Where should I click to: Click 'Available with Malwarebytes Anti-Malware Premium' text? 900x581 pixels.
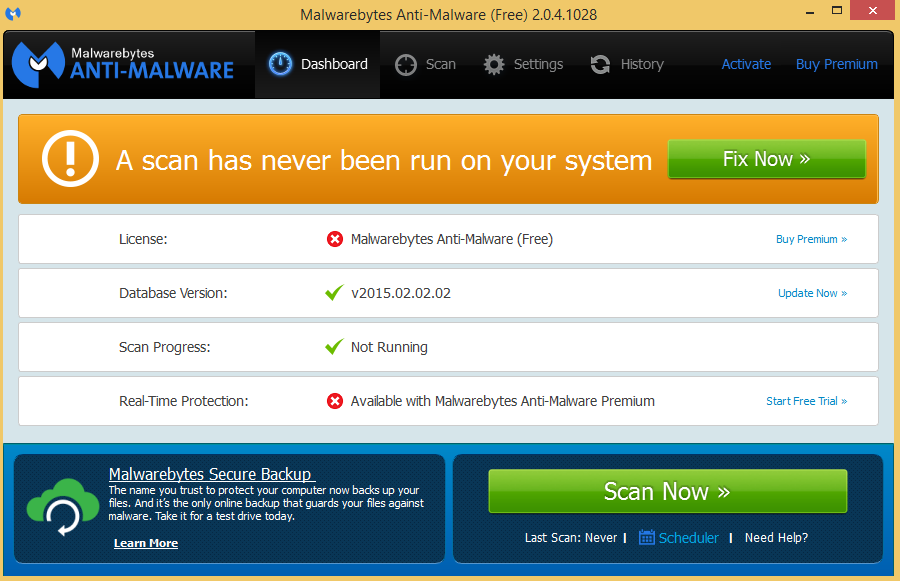[502, 401]
